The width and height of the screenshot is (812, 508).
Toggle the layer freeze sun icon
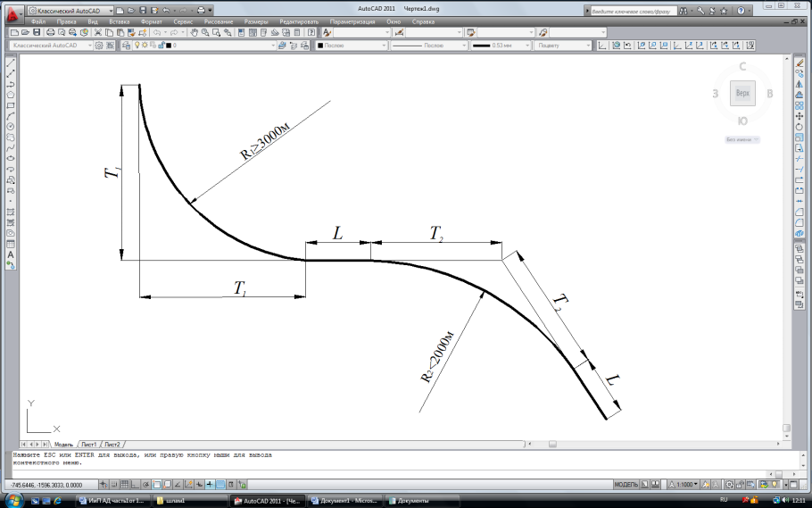[x=145, y=45]
